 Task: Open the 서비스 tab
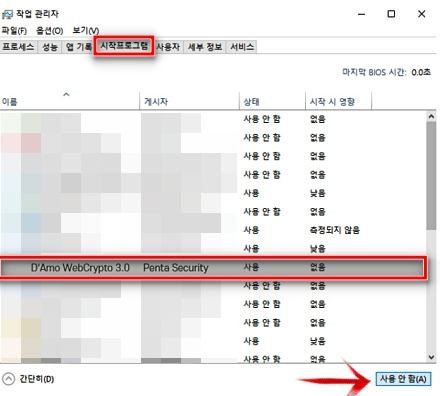click(242, 47)
